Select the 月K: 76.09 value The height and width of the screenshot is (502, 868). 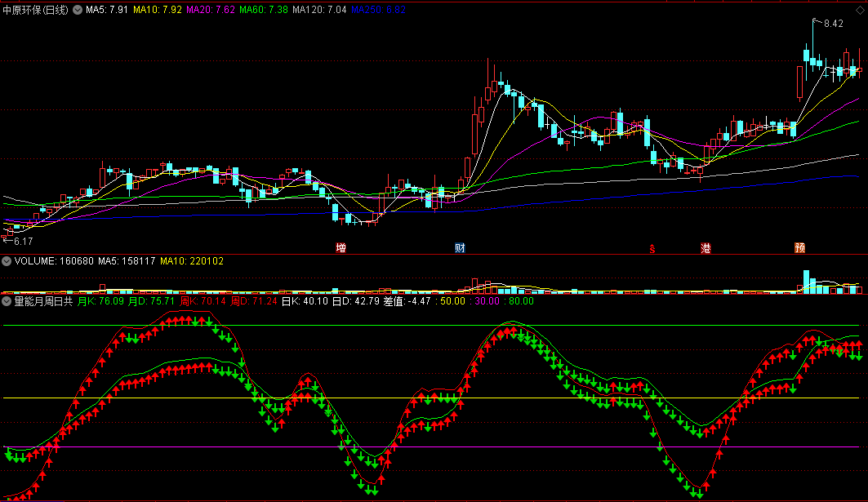tap(100, 302)
